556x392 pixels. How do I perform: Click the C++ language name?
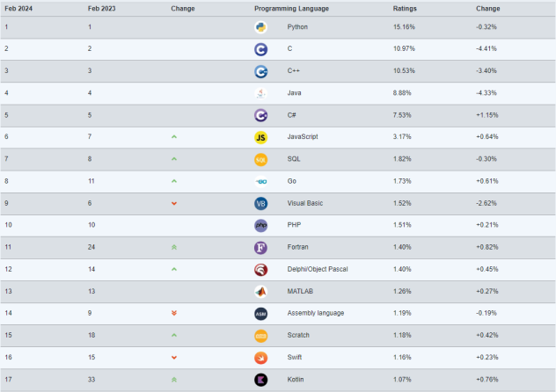pos(295,71)
